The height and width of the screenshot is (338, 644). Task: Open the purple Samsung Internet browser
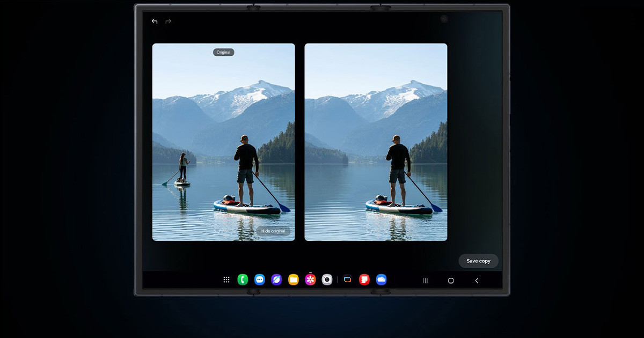coord(276,280)
